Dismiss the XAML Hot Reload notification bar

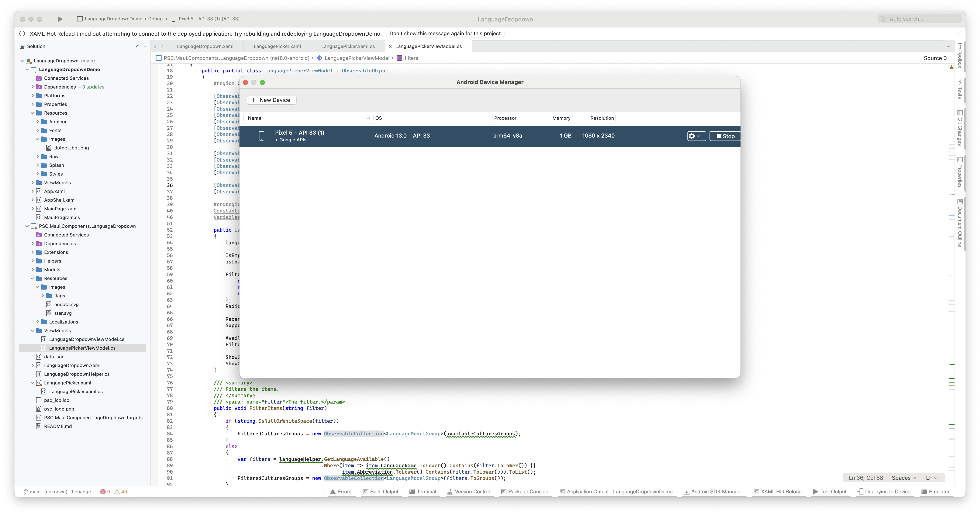[x=958, y=34]
